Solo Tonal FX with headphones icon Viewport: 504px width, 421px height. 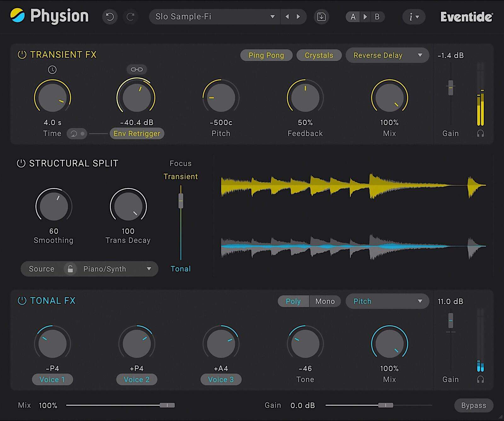tap(480, 379)
